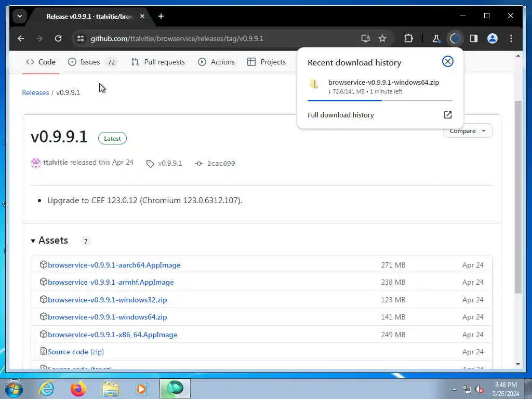Click the package icon beside aarch64.AppImage
Image resolution: width=532 pixels, height=399 pixels.
[x=43, y=264]
